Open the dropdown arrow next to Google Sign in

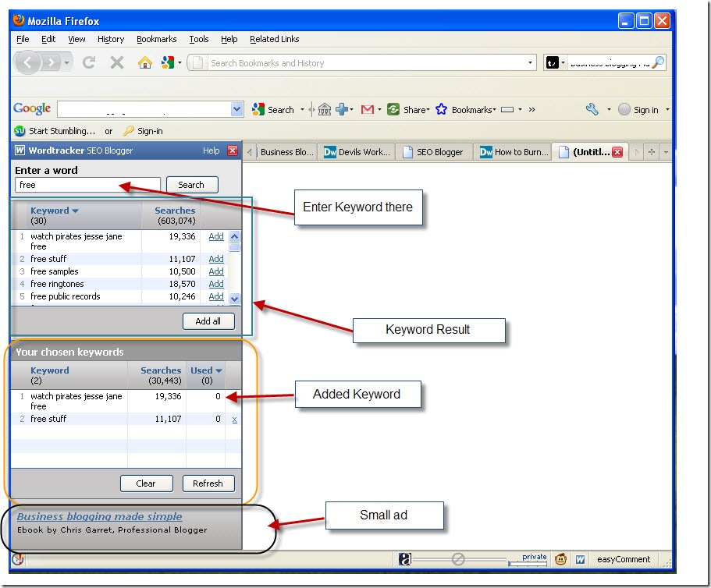point(667,109)
